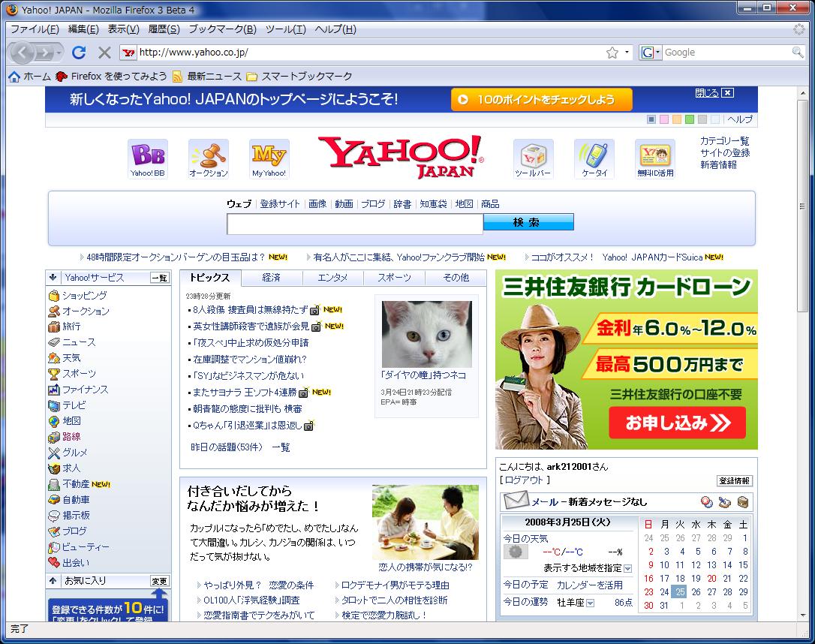This screenshot has height=644, width=815.
Task: Click the mail envelope icon
Action: coord(516,501)
